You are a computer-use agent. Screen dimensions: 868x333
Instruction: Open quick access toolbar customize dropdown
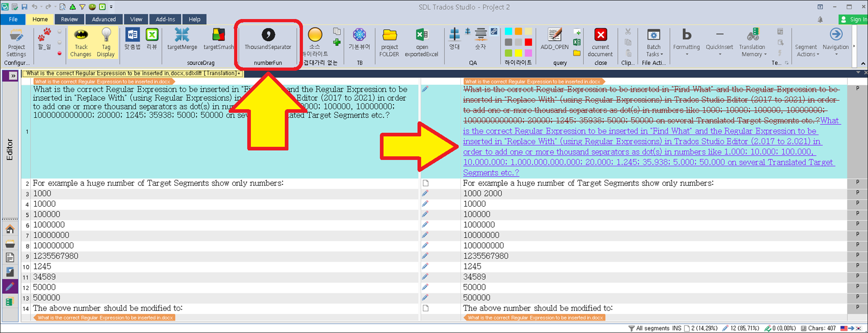(x=111, y=7)
